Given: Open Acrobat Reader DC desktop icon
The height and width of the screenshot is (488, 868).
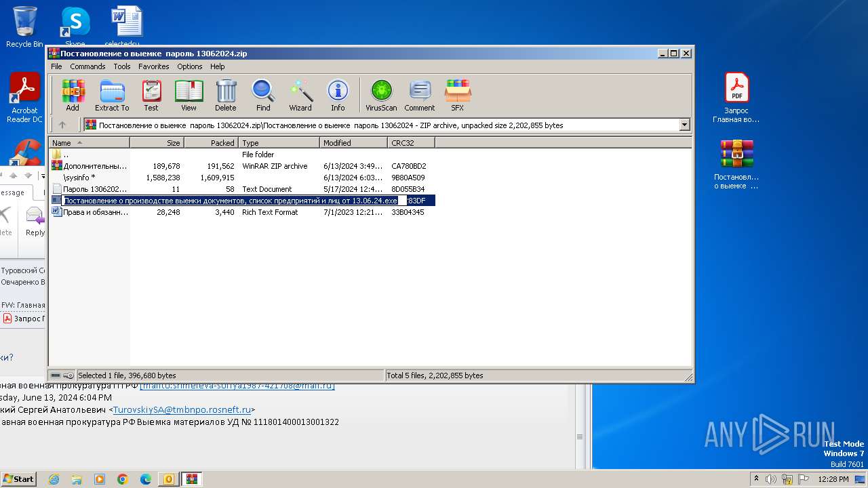Looking at the screenshot, I should 24,98.
